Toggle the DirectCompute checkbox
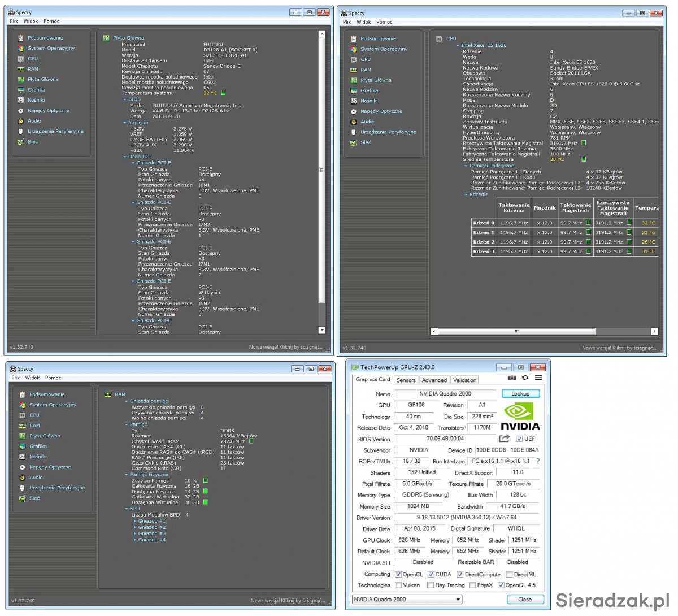The image size is (678, 616). pos(460,574)
